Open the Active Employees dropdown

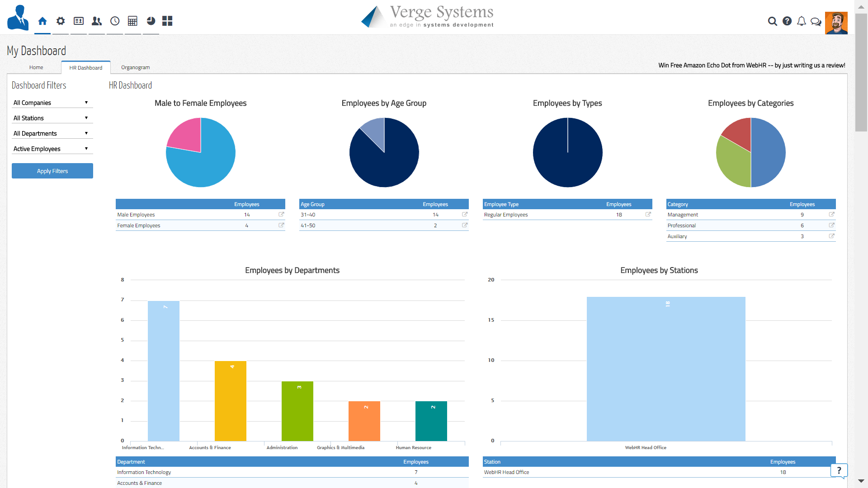pos(52,149)
